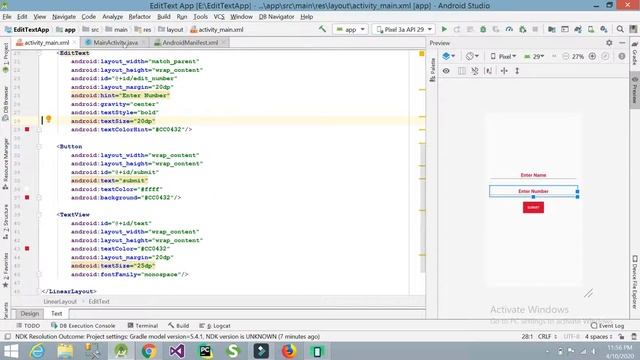Image resolution: width=640 pixels, height=360 pixels.
Task: Open the API 29 version dropdown in preview
Action: 534,56
